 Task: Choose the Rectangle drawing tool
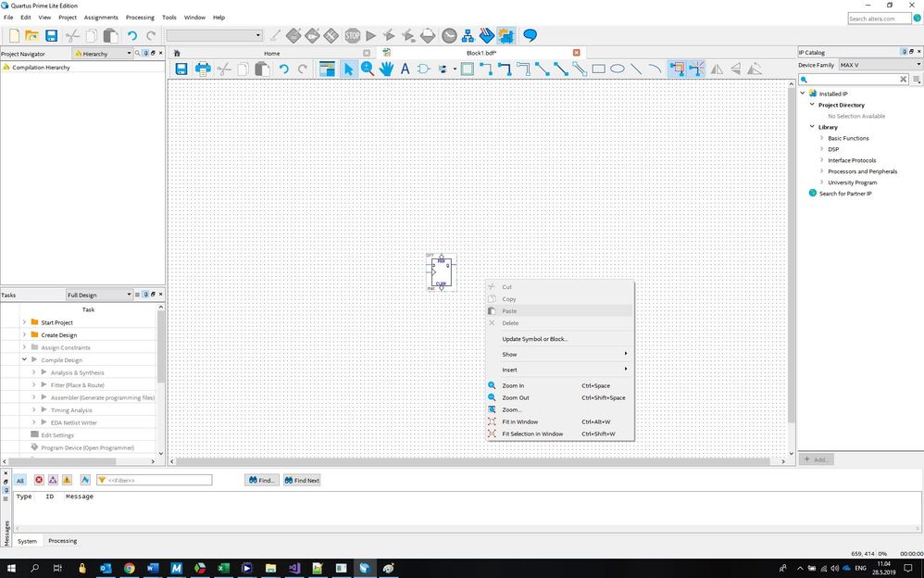tap(599, 69)
